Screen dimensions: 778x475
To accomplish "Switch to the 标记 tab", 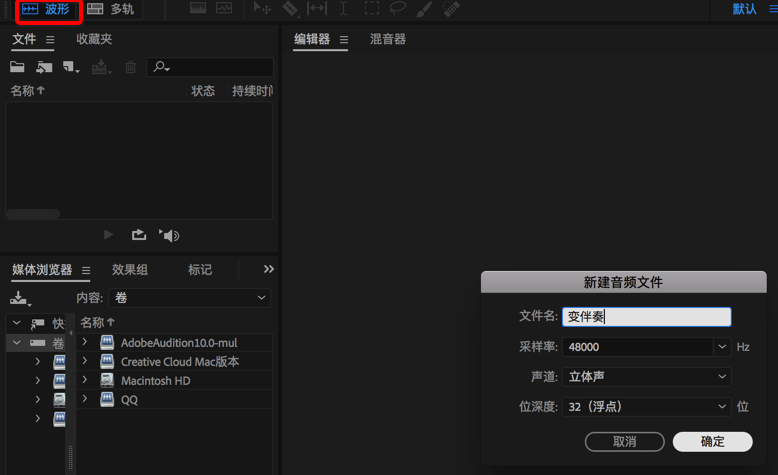I will click(200, 270).
